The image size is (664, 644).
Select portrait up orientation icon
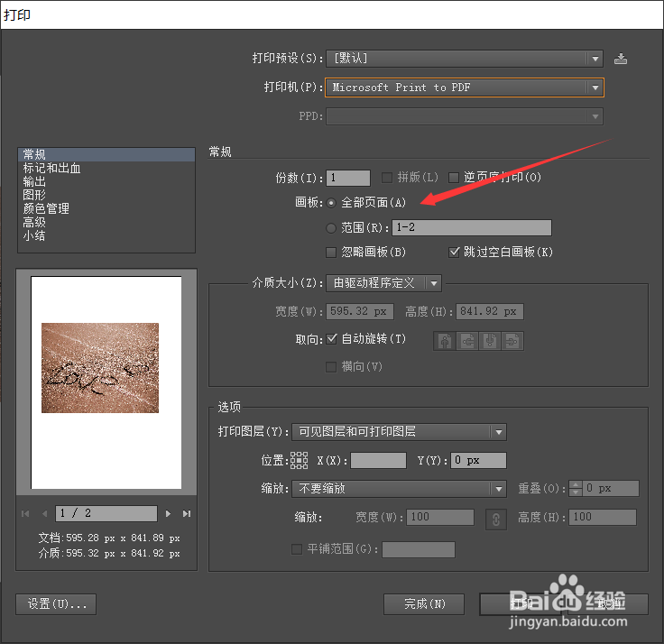click(445, 341)
